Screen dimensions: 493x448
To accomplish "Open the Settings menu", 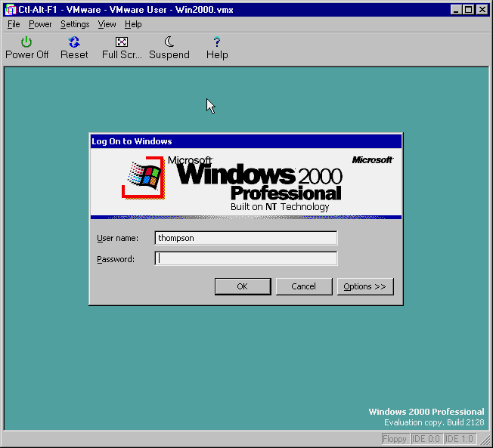I will point(75,24).
